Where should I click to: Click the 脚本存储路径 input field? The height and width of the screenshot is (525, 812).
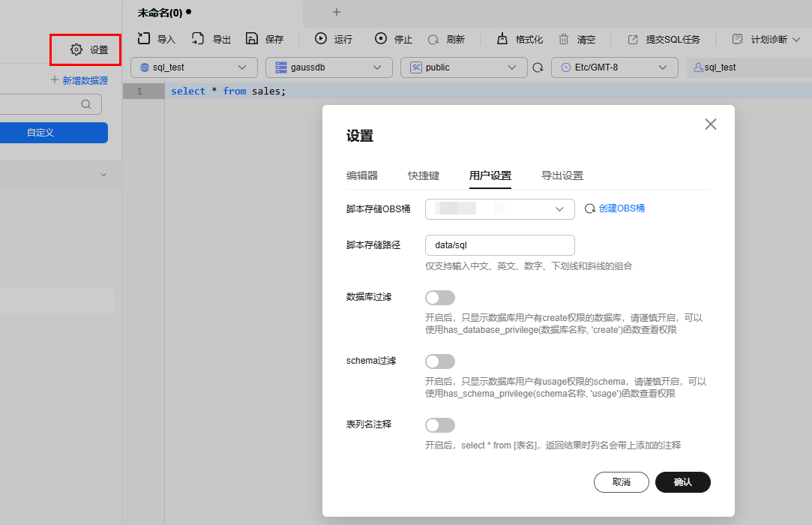pos(499,245)
